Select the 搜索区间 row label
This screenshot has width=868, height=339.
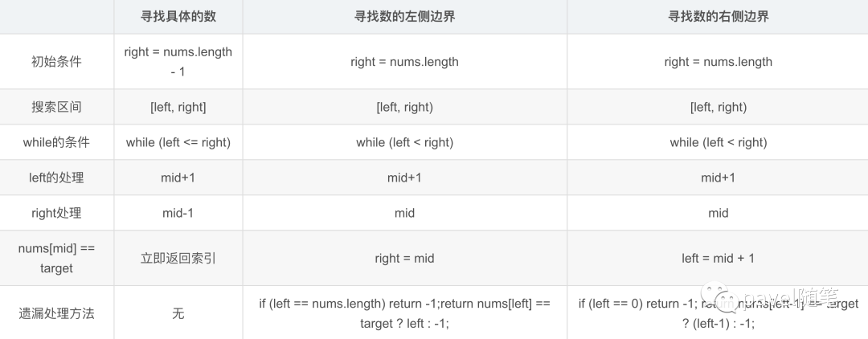[x=56, y=107]
